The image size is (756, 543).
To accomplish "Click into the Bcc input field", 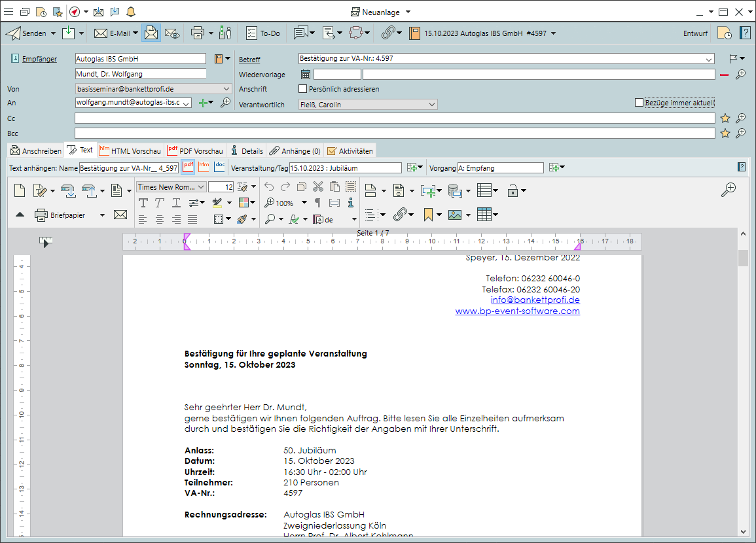I will (x=394, y=133).
